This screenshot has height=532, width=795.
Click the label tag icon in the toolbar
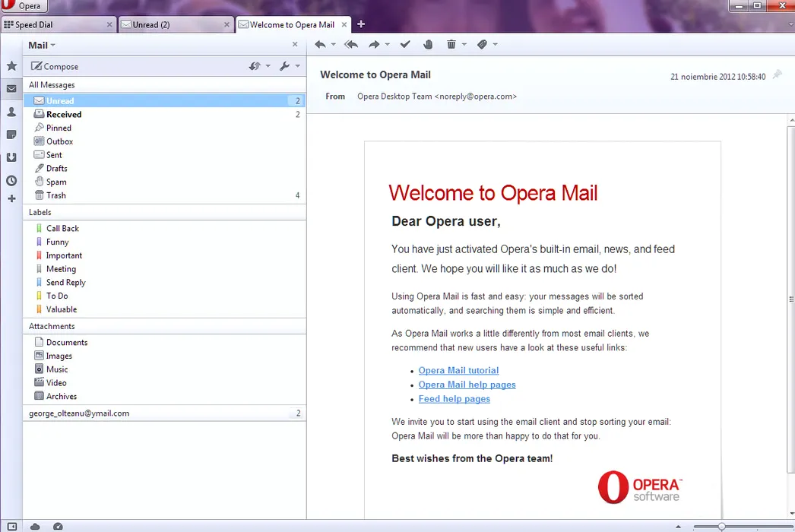482,45
